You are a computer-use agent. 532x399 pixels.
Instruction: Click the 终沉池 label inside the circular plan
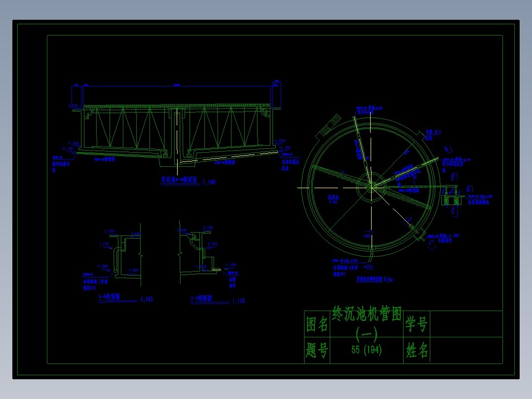pos(333,197)
